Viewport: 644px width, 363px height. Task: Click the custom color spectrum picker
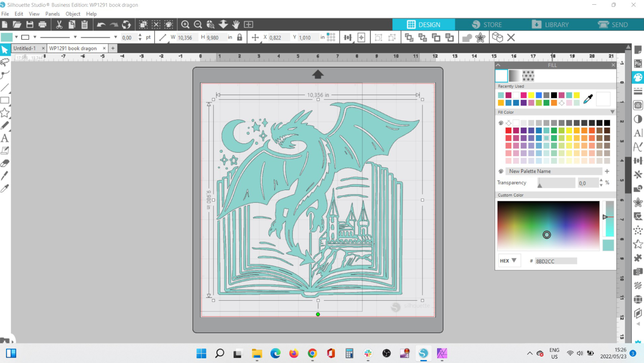point(548,226)
